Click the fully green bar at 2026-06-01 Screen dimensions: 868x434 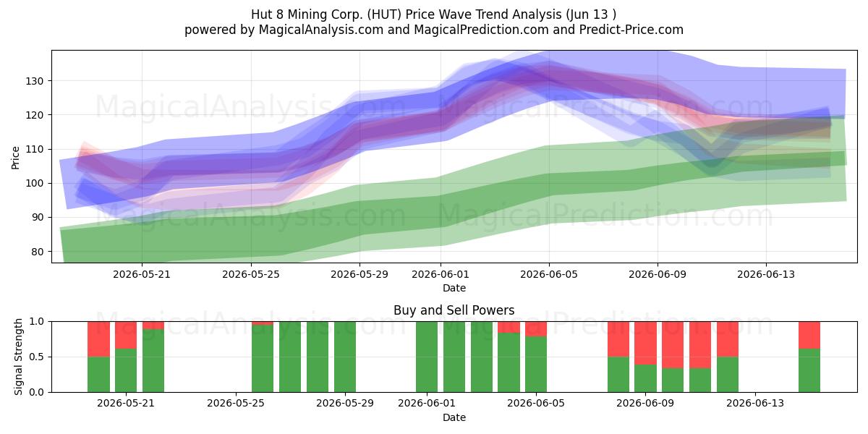(x=427, y=357)
